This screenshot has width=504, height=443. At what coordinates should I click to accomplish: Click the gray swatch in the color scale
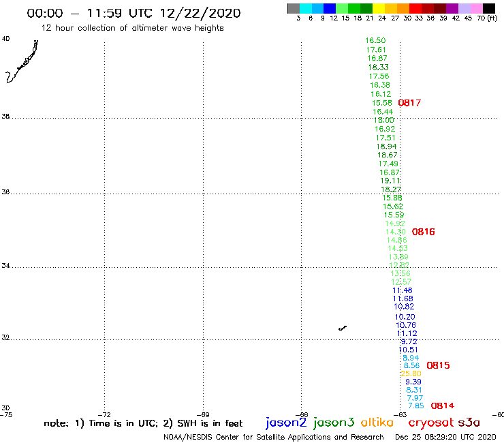pos(294,8)
